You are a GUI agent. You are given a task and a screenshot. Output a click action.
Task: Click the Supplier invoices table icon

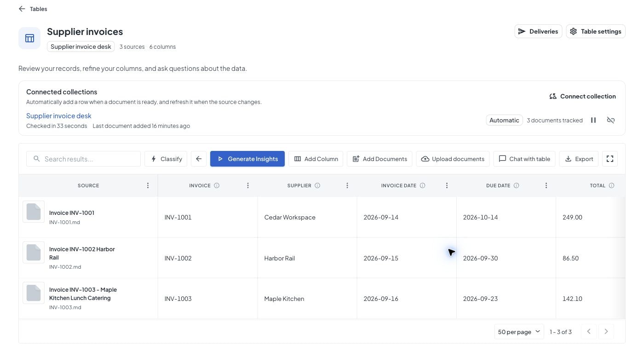[29, 38]
